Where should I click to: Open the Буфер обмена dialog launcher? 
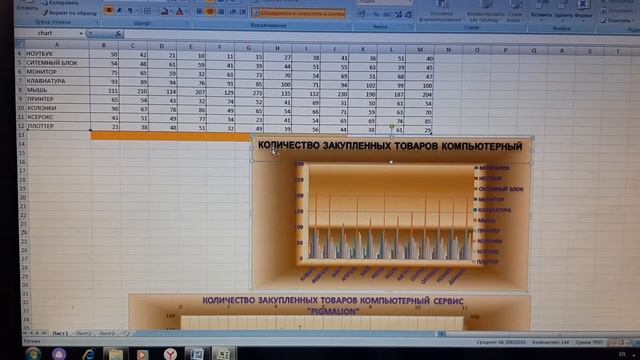(x=98, y=22)
